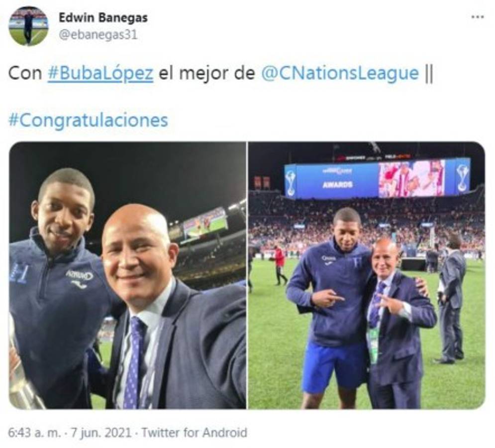Screen dimensions: 495x448
Task: Click the tweet text 'el mejor de'
Action: tap(207, 73)
